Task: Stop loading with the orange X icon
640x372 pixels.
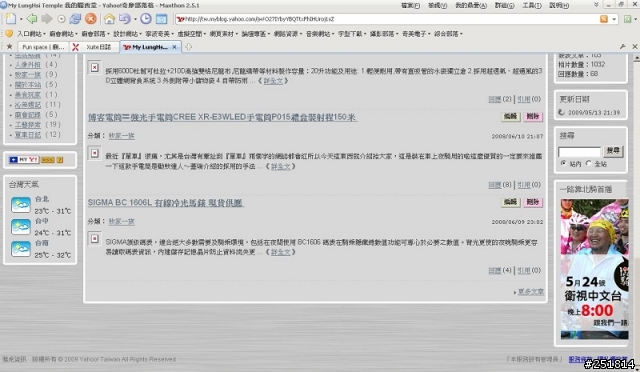Action: [x=91, y=19]
